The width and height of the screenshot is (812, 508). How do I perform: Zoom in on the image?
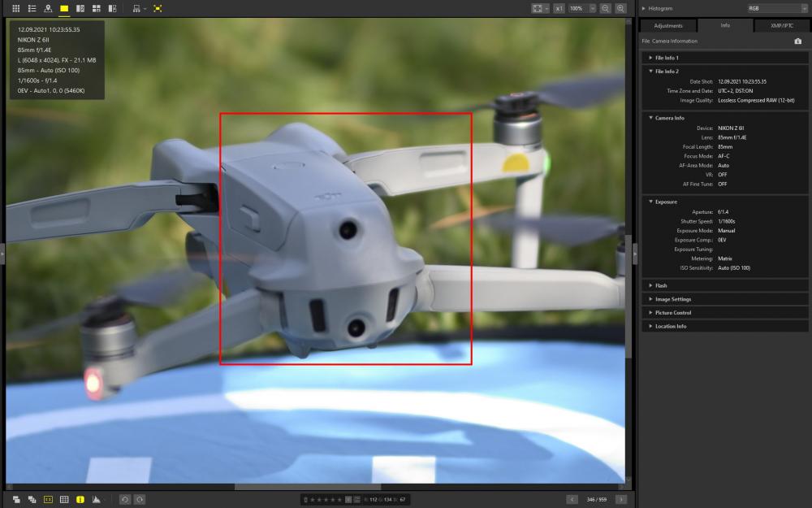point(620,8)
